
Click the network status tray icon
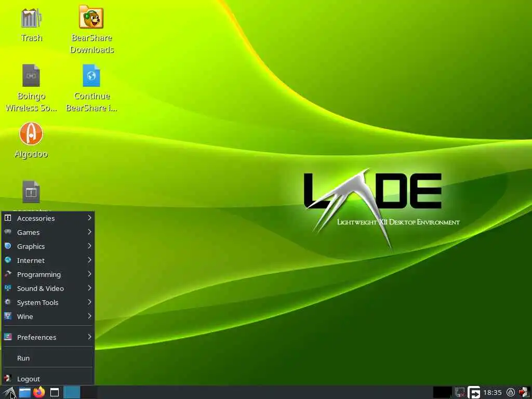(x=459, y=393)
